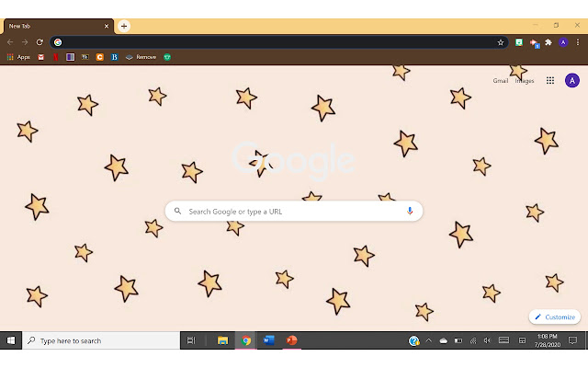
Task: Click the Customize button
Action: [x=555, y=316]
